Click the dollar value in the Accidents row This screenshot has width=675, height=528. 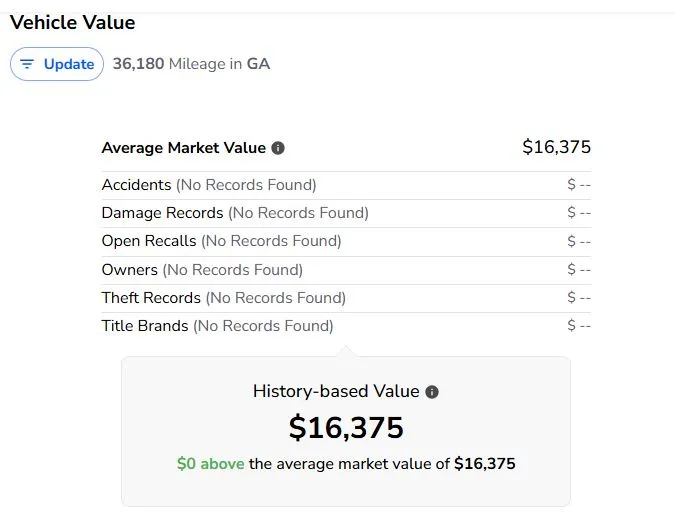point(578,185)
